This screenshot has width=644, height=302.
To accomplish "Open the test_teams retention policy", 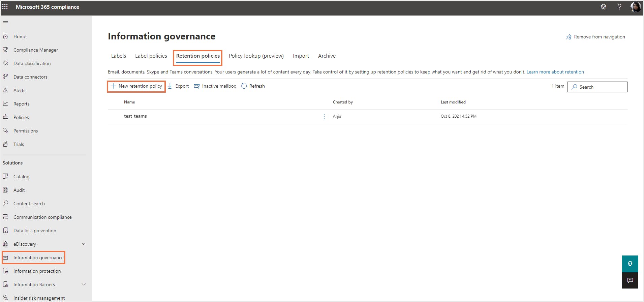I will click(x=135, y=116).
